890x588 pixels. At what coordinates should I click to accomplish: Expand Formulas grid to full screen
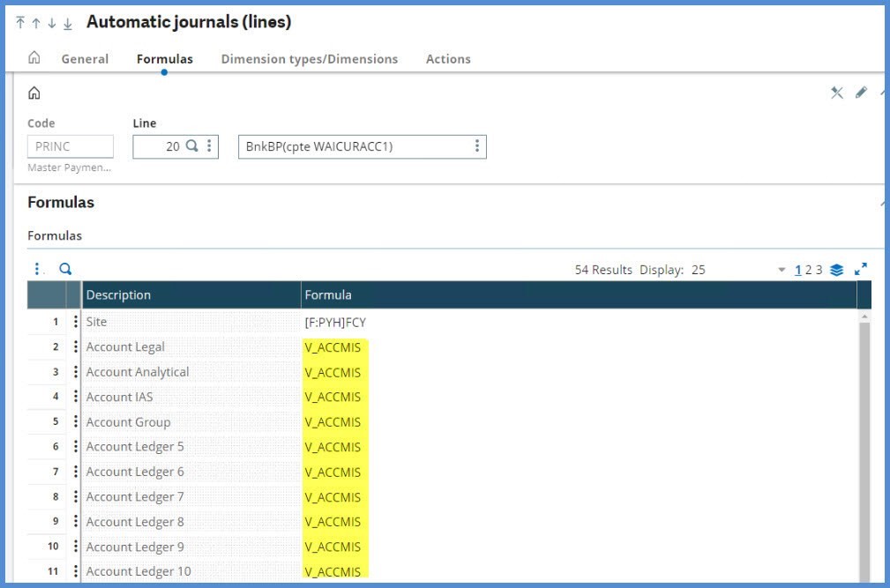[x=861, y=270]
